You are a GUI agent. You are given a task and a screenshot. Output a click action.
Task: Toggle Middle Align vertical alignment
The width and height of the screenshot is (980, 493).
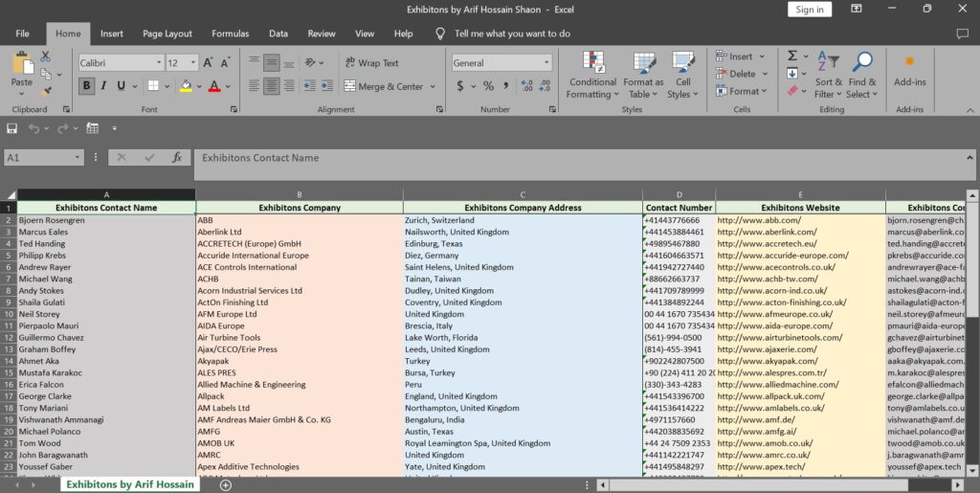pyautogui.click(x=271, y=62)
